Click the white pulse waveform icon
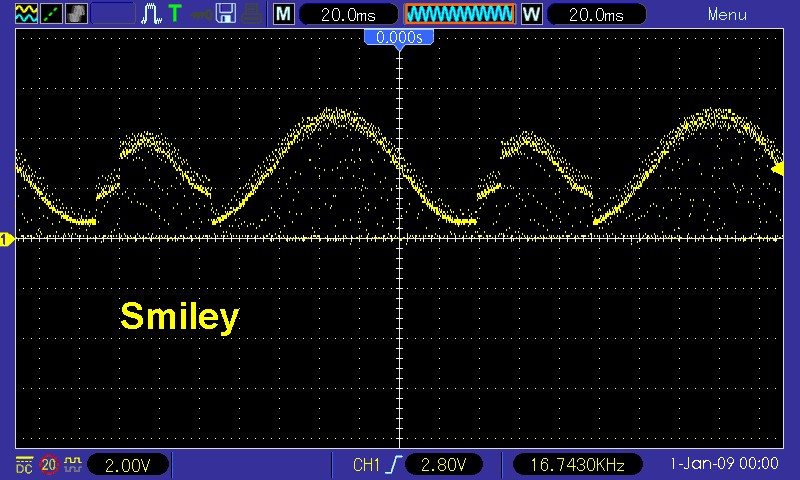800x480 pixels. pos(152,14)
